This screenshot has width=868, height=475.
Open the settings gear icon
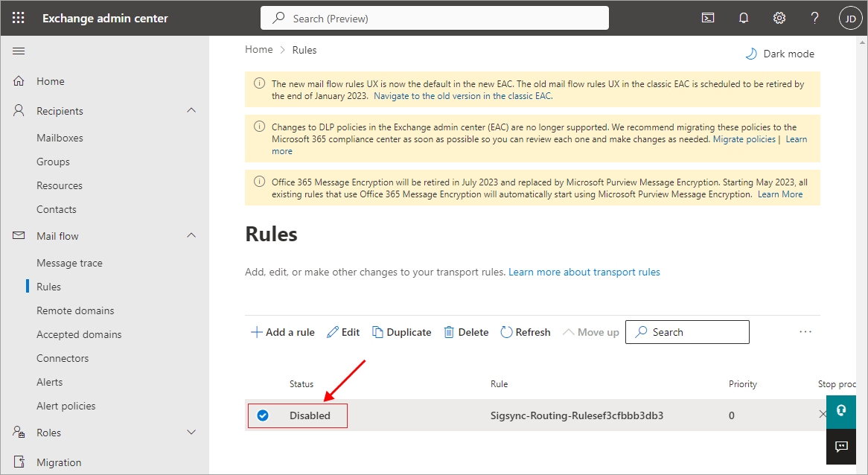tap(779, 19)
